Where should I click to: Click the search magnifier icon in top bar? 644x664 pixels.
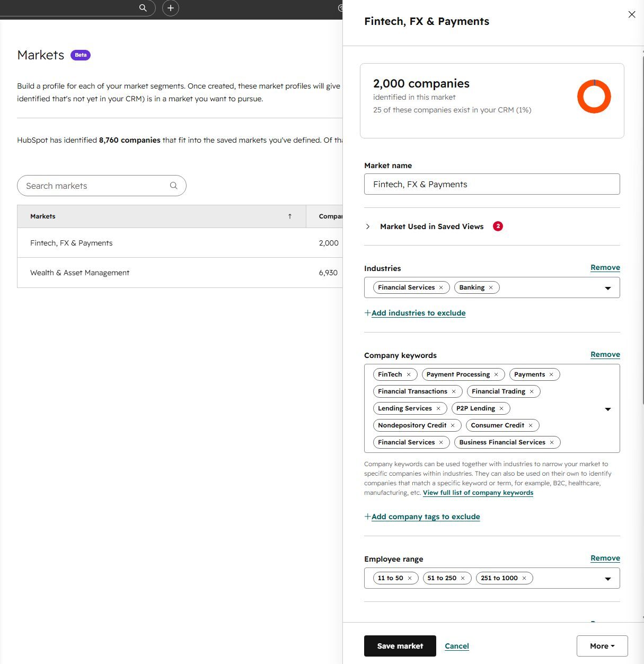click(143, 8)
